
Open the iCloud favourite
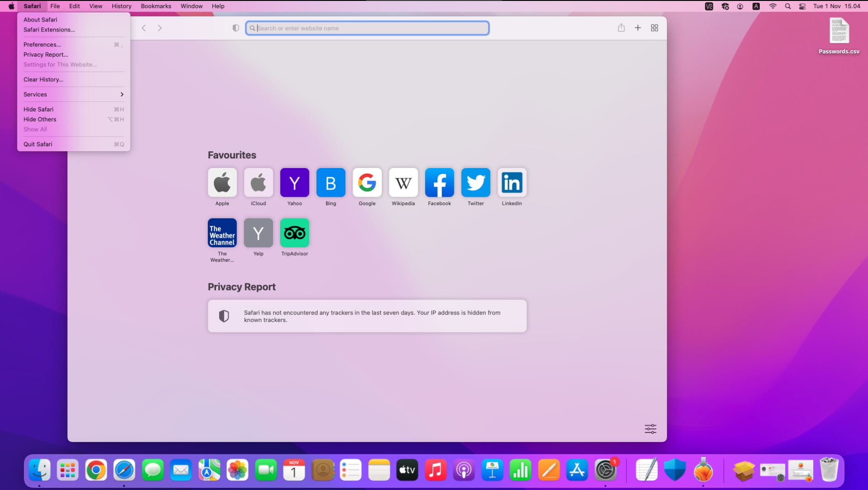point(258,183)
